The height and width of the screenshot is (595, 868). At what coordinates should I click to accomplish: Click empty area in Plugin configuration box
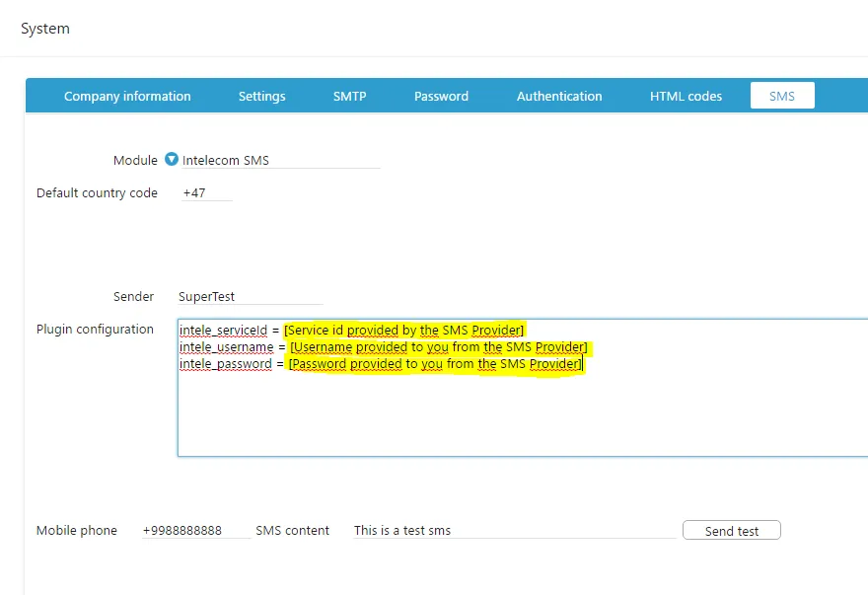coord(523,415)
